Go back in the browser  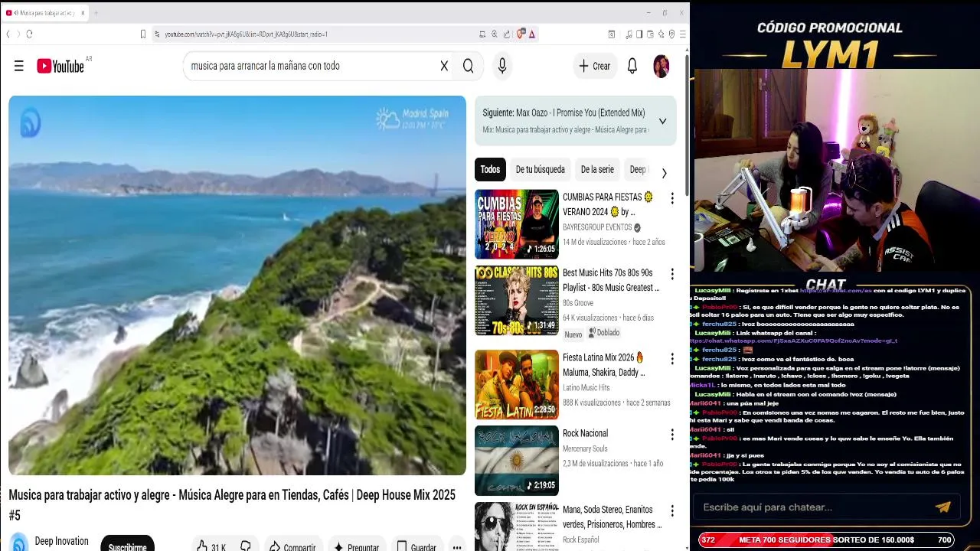tap(8, 34)
